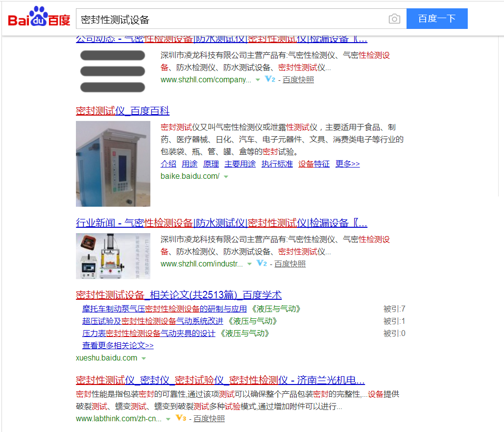Expand dropdown arrow next to baike.baidu.com/
This screenshot has height=432, width=504.
pos(226,177)
